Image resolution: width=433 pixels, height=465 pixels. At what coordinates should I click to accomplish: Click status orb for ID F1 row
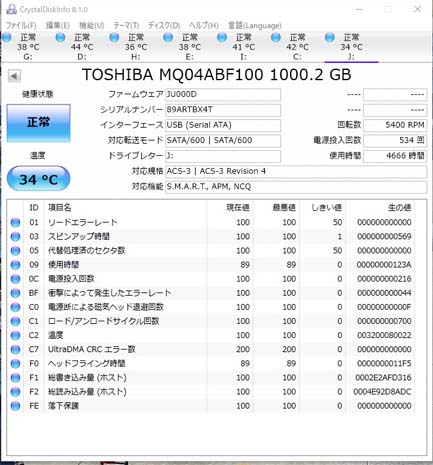15,378
